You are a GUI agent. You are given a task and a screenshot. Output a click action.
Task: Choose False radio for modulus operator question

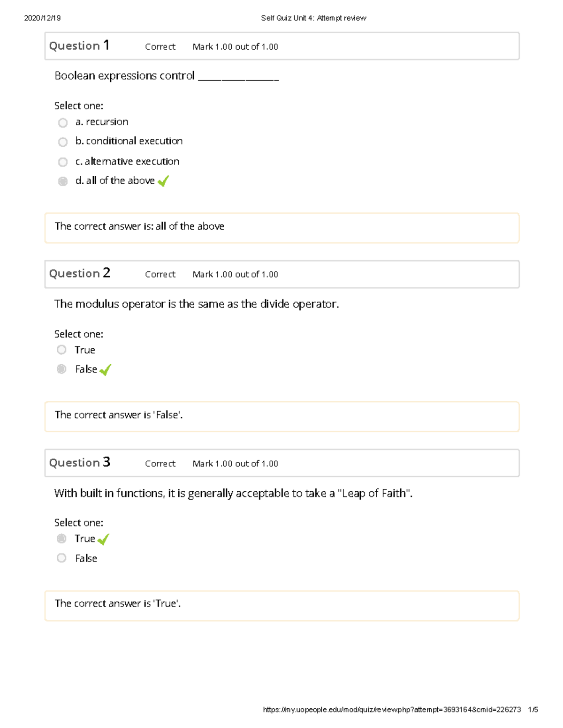point(61,369)
